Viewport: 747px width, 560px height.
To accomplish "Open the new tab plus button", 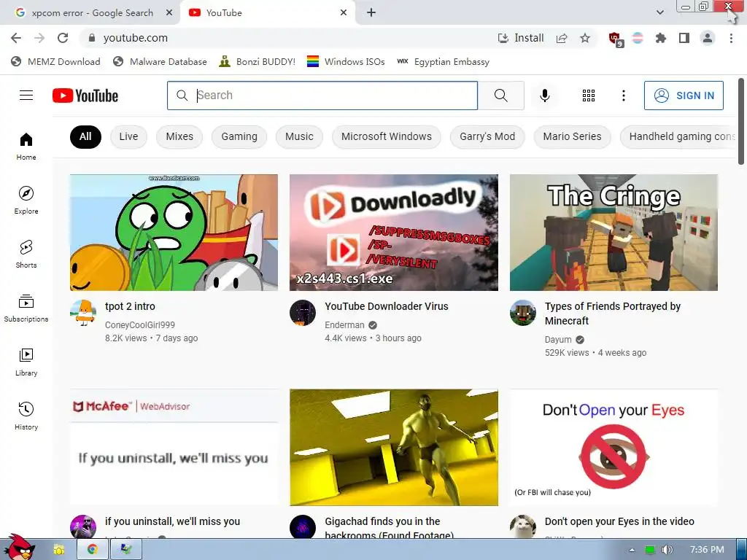I will click(371, 13).
